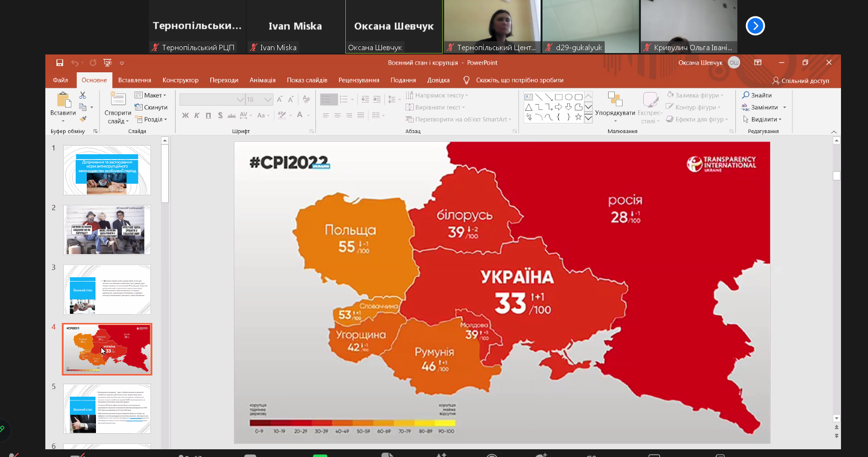Click the Вставити paste icon
This screenshot has height=457, width=868.
[63, 100]
